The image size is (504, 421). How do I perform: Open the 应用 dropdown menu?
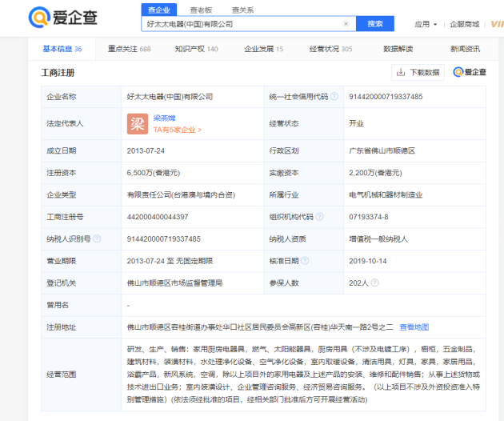[426, 24]
